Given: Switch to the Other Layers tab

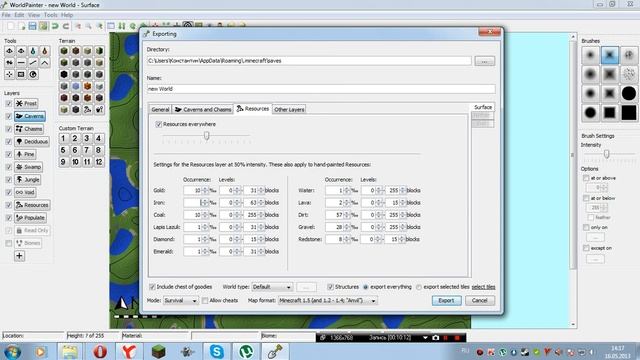Looking at the screenshot, I should coord(289,109).
